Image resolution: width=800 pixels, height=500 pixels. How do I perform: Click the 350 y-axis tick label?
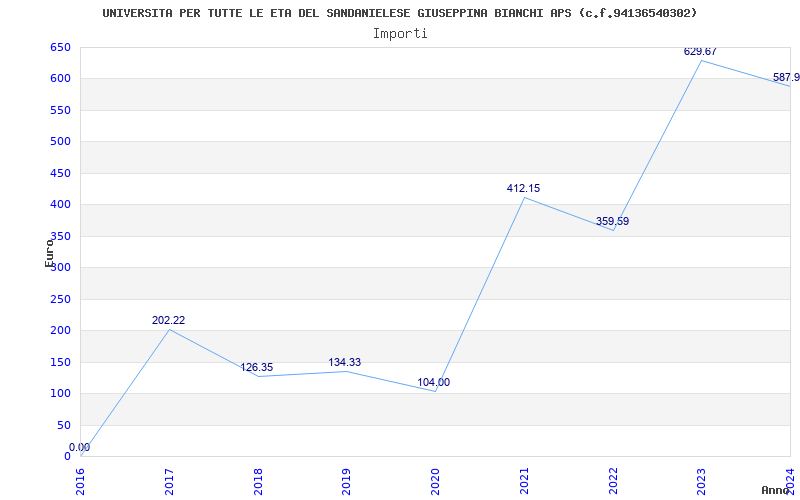(x=60, y=236)
